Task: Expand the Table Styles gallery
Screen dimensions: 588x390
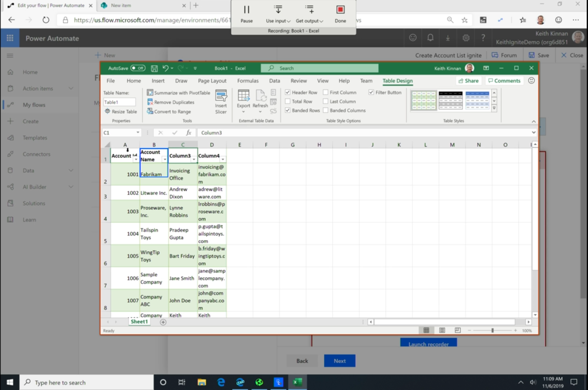Action: pos(494,108)
